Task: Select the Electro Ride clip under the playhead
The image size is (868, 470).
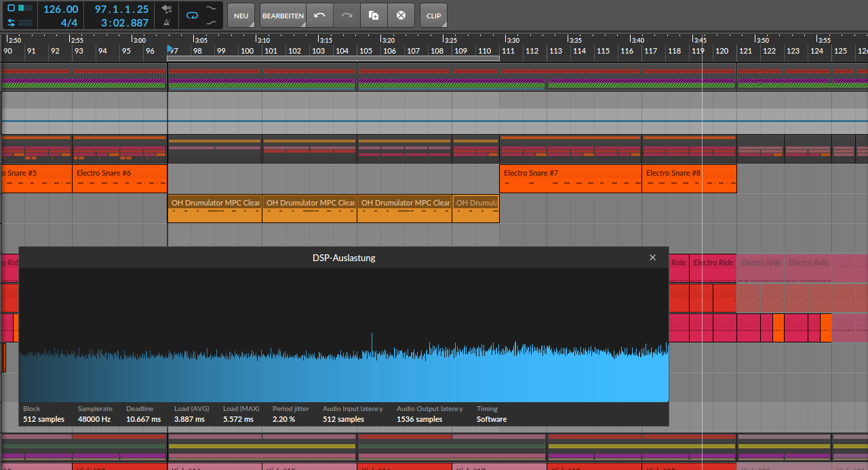Action: (713, 268)
